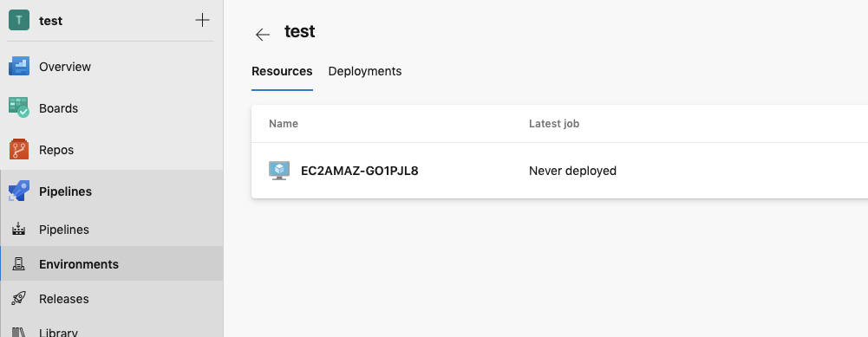Click the Latest job column header

pos(554,123)
